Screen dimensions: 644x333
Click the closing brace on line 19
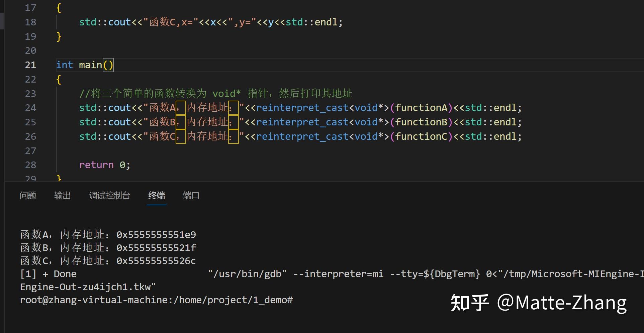coord(59,36)
